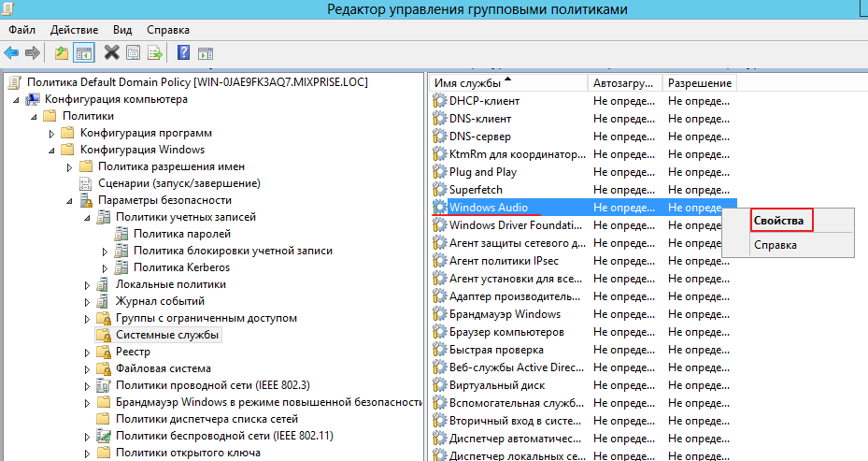The height and width of the screenshot is (461, 868).
Task: Click the blue Back arrow in toolbar
Action: click(11, 52)
